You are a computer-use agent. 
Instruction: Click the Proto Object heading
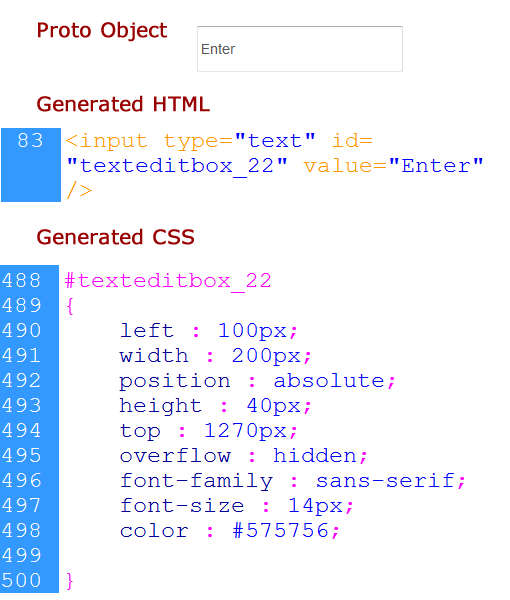[102, 31]
